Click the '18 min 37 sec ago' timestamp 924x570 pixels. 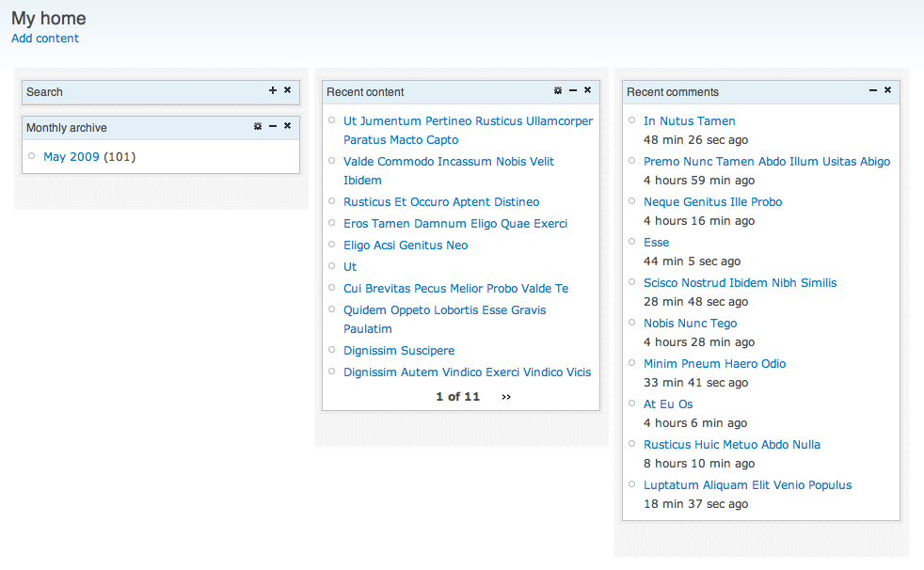click(x=696, y=504)
